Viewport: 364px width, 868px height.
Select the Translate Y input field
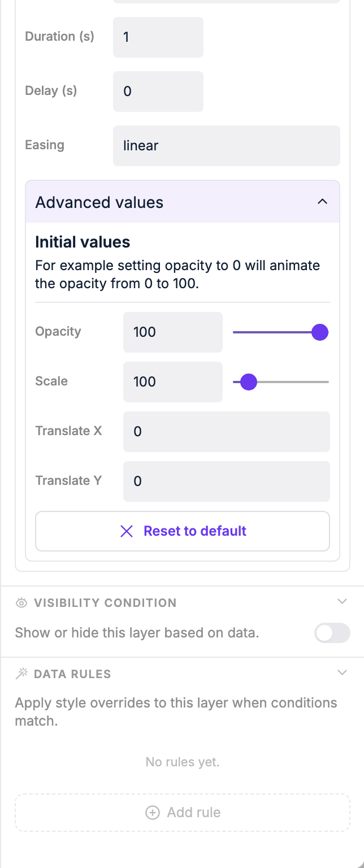pos(226,481)
